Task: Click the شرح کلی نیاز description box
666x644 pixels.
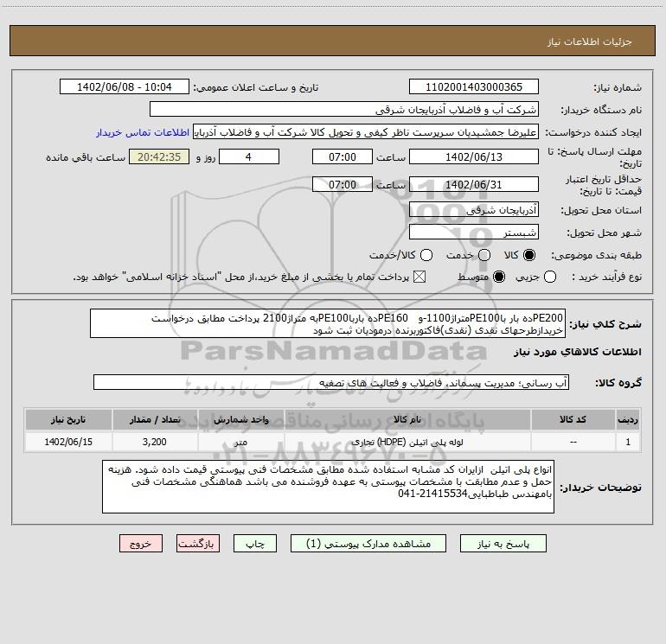Action: pos(328,323)
